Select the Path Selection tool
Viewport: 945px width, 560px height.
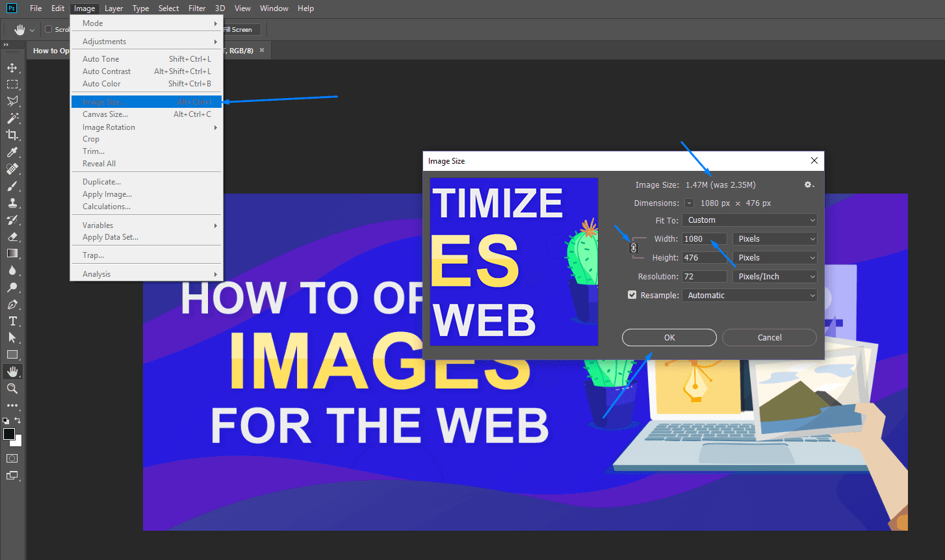pyautogui.click(x=12, y=338)
